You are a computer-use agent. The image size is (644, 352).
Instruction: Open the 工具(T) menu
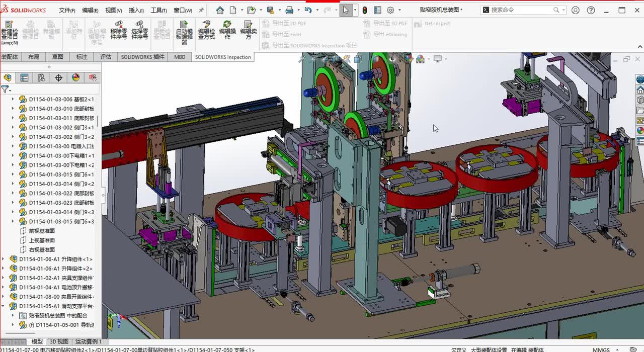pos(158,10)
